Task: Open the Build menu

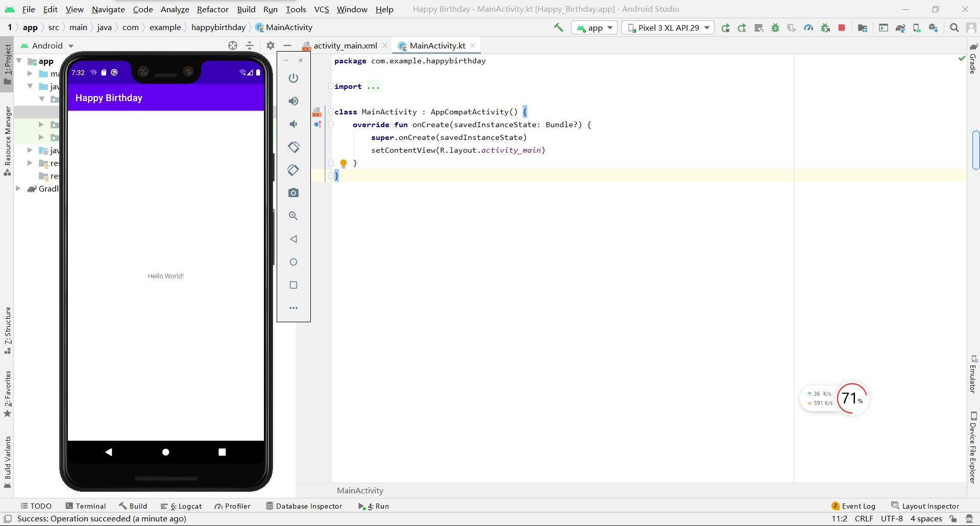Action: tap(246, 9)
